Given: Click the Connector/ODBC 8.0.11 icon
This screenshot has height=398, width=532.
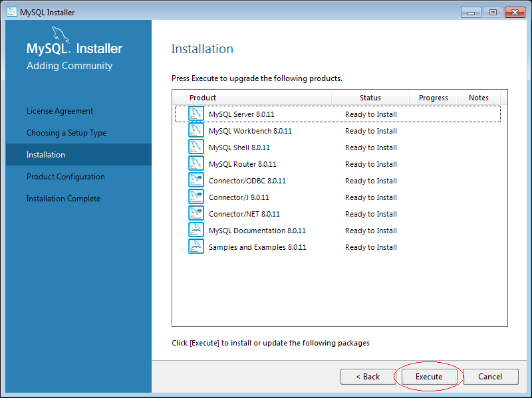Looking at the screenshot, I should pos(196,181).
